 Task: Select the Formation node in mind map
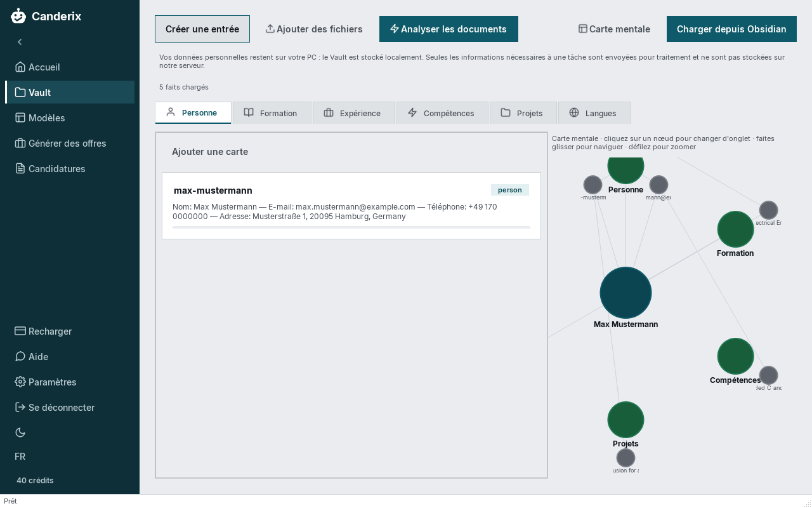[x=735, y=229]
